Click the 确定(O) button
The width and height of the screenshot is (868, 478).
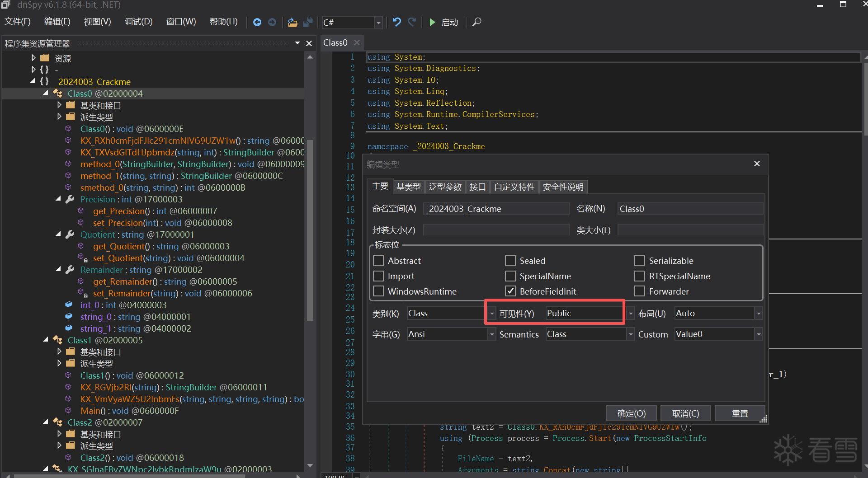pos(631,413)
